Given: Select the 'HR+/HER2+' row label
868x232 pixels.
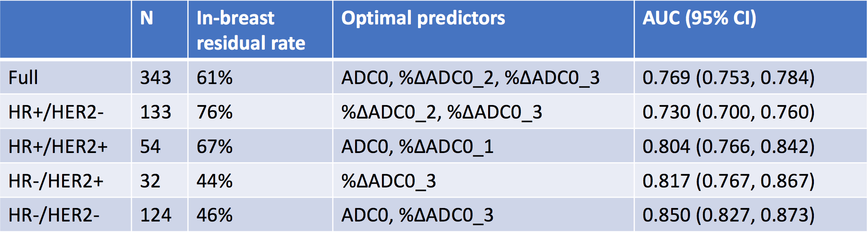Looking at the screenshot, I should click(x=58, y=147).
